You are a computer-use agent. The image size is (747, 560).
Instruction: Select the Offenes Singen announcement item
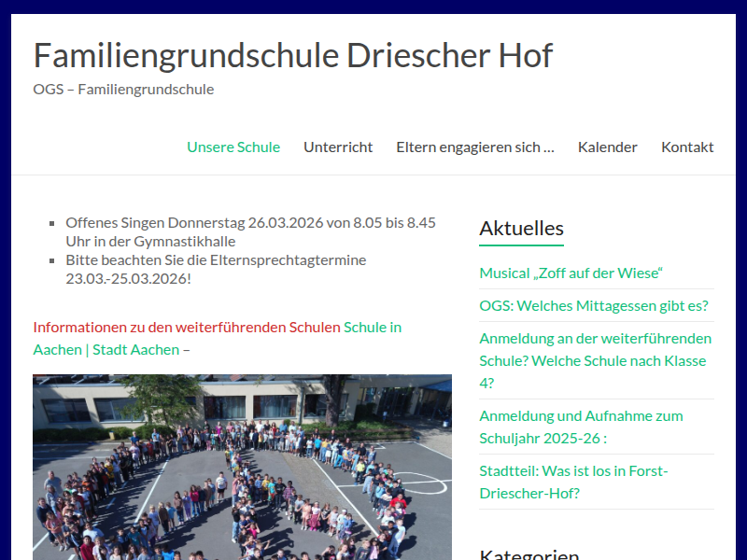pos(250,231)
